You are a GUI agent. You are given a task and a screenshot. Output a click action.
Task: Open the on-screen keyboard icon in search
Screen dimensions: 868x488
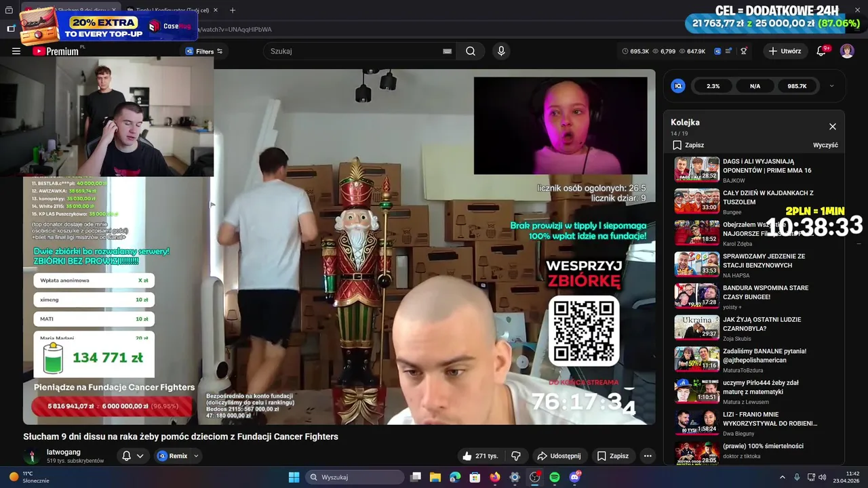pyautogui.click(x=447, y=51)
